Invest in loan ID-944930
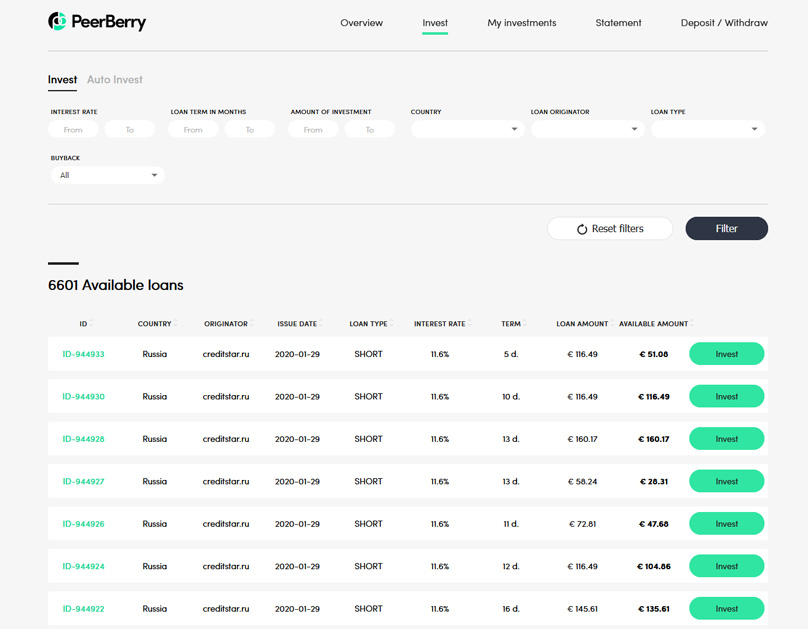Viewport: 808px width, 629px height. (727, 396)
